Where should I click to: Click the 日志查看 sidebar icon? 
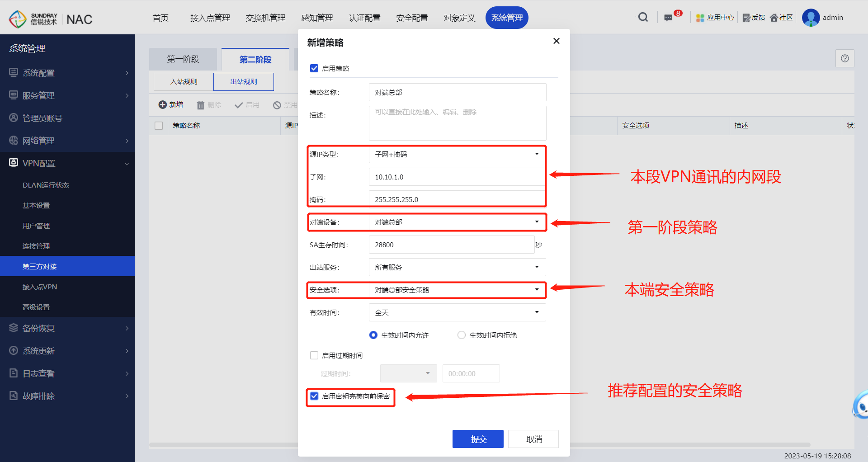(x=14, y=373)
